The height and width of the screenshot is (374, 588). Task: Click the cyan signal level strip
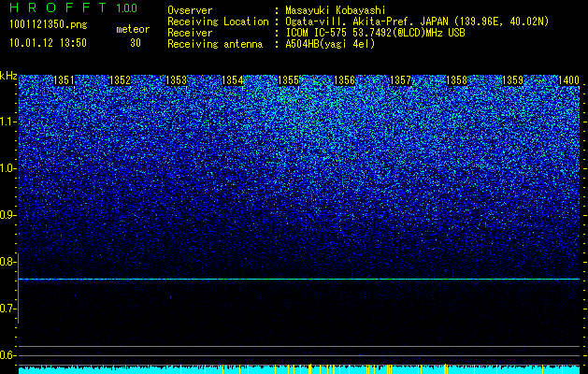point(299,370)
